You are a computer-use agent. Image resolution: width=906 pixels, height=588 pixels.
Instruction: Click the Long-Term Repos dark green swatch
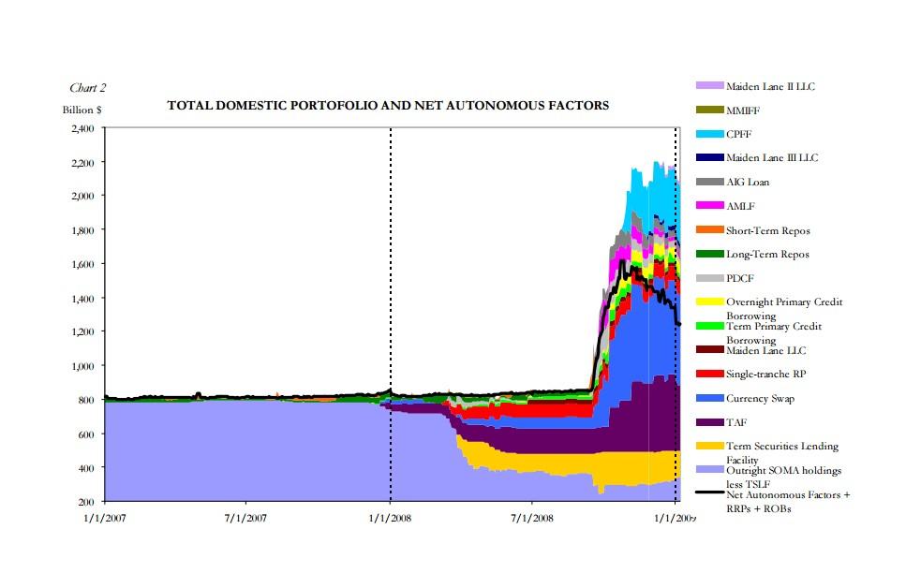(x=709, y=254)
